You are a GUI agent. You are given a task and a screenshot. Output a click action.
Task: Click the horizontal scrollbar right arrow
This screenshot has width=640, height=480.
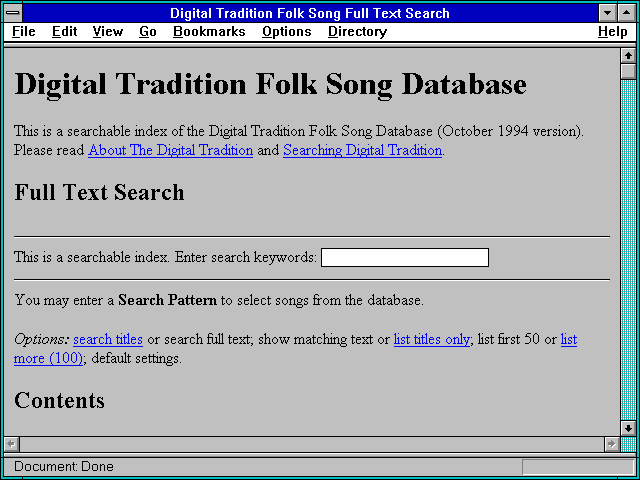click(612, 444)
